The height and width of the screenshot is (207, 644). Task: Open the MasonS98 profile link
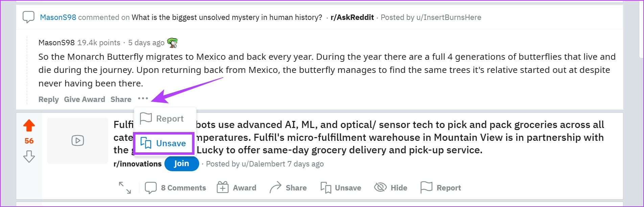(58, 17)
